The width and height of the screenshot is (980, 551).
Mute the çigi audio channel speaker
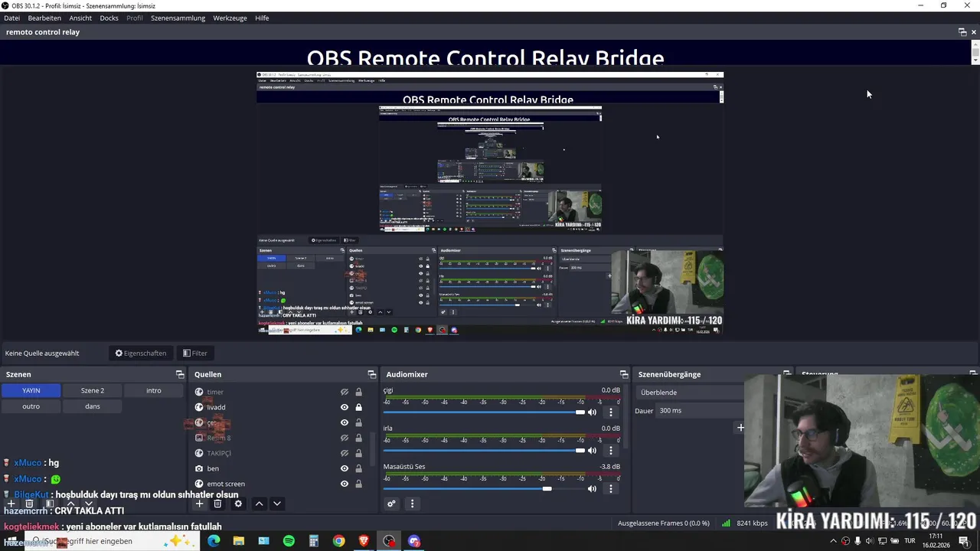click(592, 412)
